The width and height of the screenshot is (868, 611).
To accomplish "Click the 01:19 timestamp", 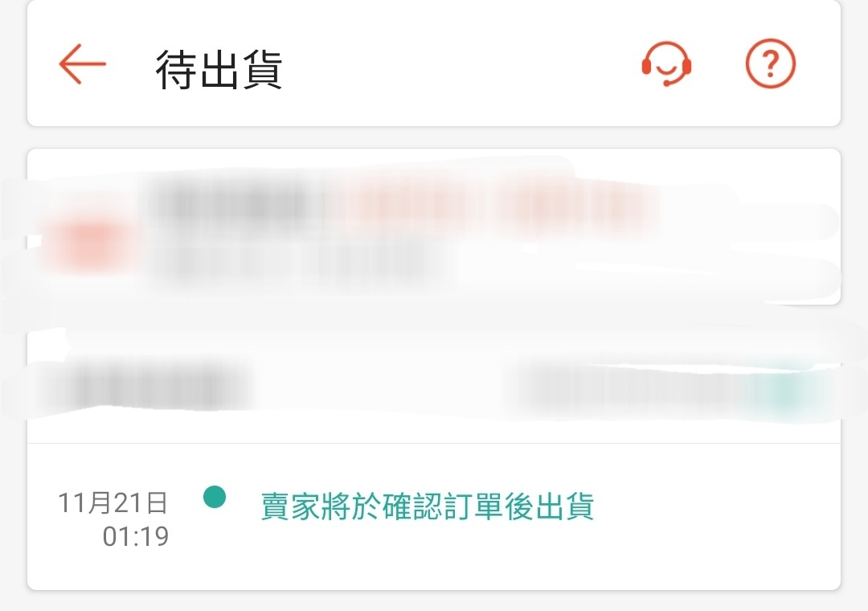I will pos(136,537).
